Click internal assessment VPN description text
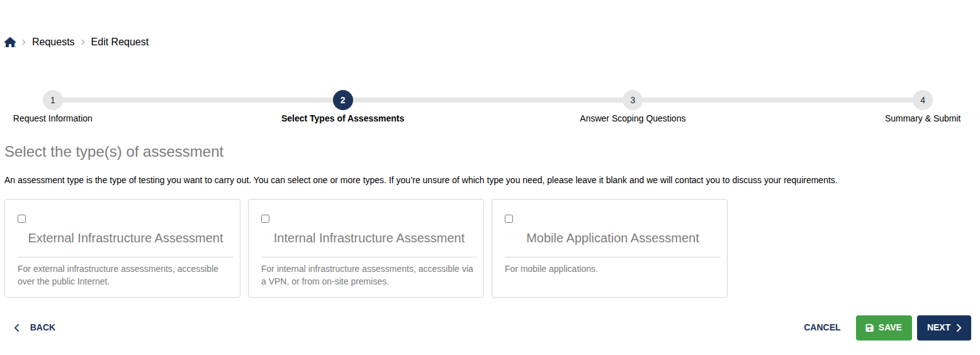The image size is (980, 355). 367,275
